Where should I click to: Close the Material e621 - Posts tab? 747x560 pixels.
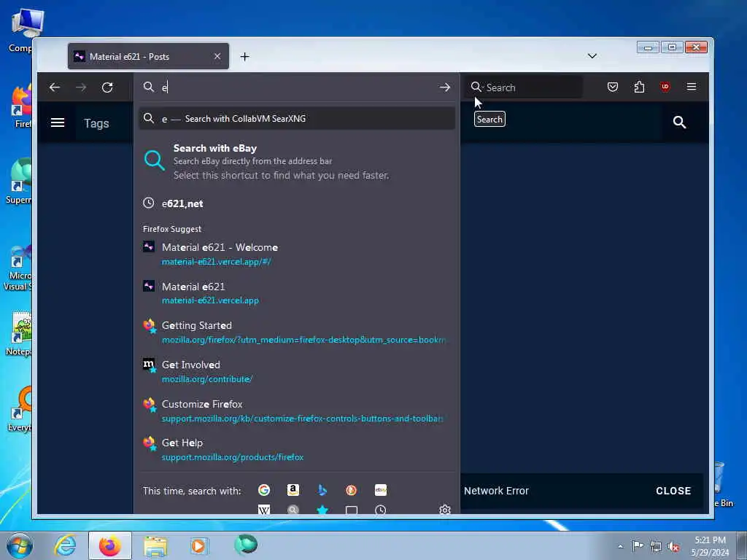[217, 56]
